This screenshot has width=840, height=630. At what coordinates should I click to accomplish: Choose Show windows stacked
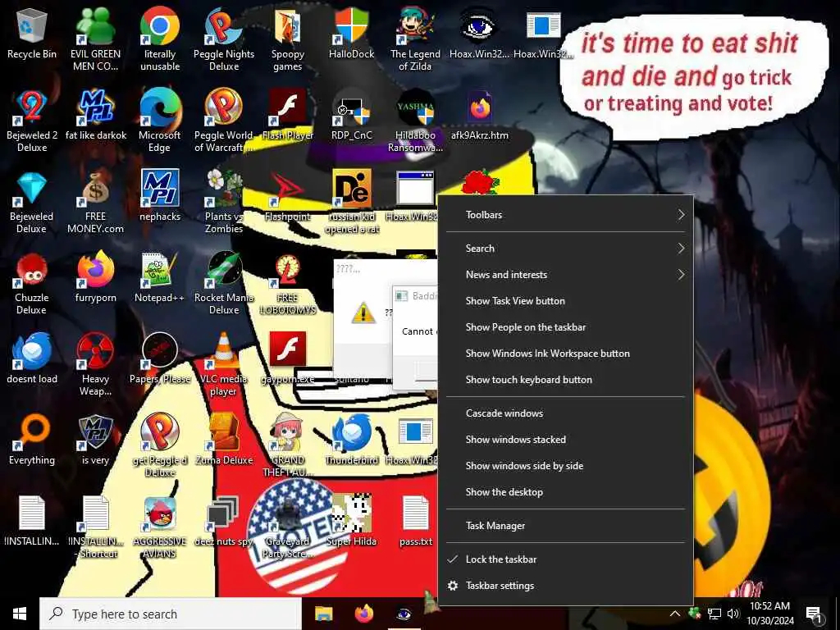point(566,440)
